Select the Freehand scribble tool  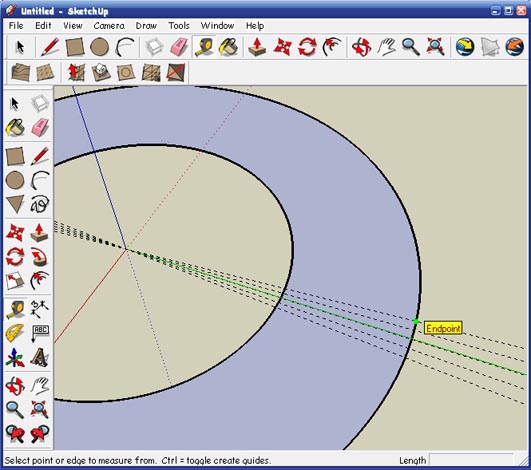click(40, 204)
